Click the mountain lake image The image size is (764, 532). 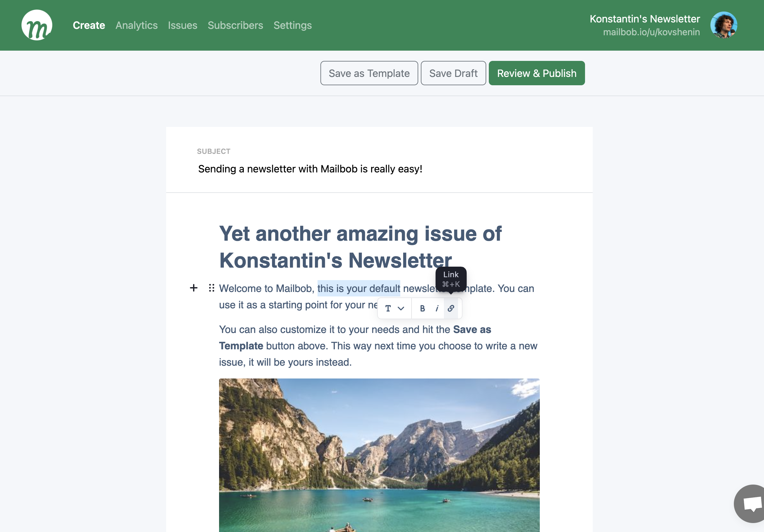coord(379,455)
